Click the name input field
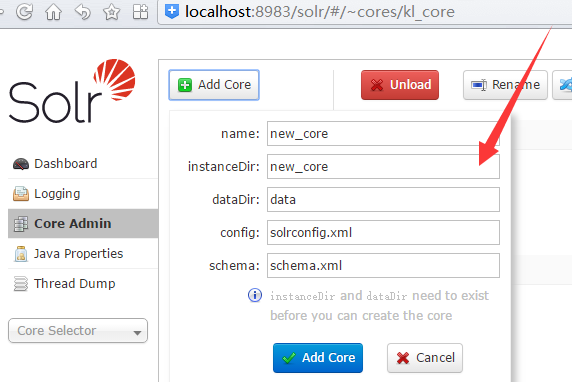 (383, 134)
